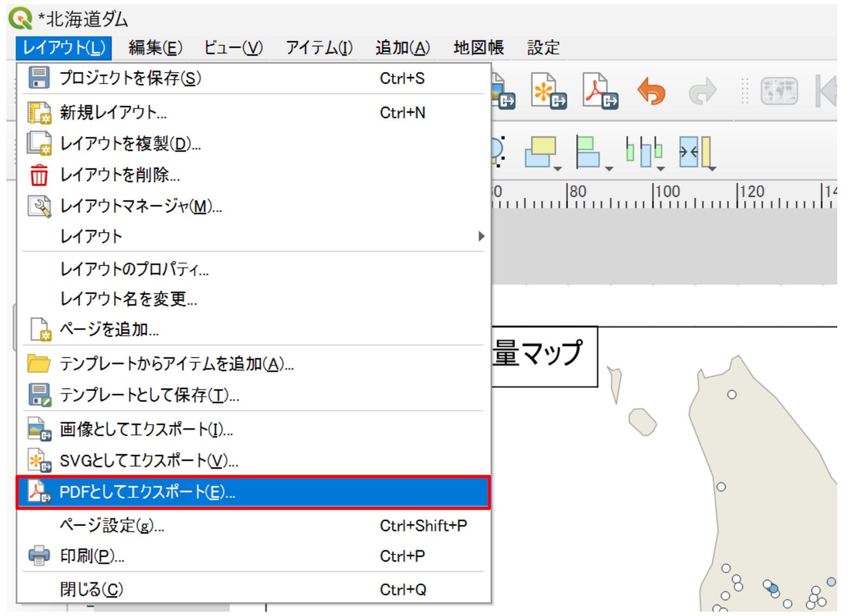The image size is (867, 616).
Task: Click the resize items icon
Action: pyautogui.click(x=695, y=152)
